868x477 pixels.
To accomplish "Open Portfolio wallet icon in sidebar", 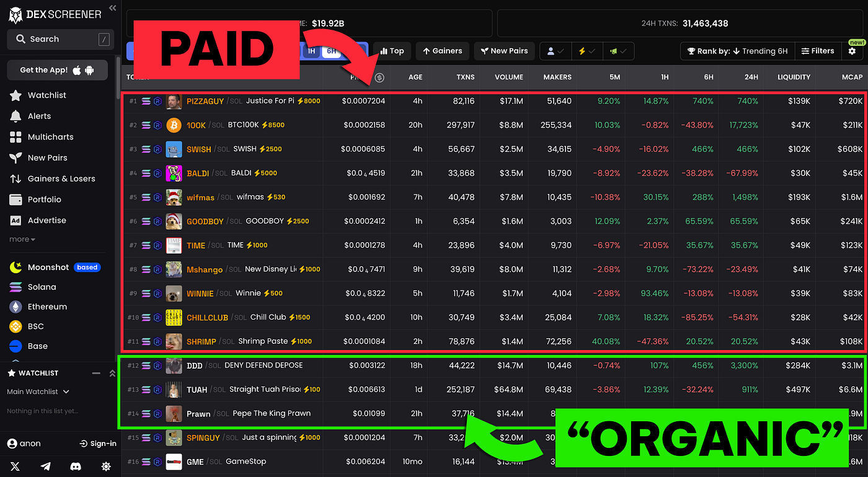I will 15,199.
